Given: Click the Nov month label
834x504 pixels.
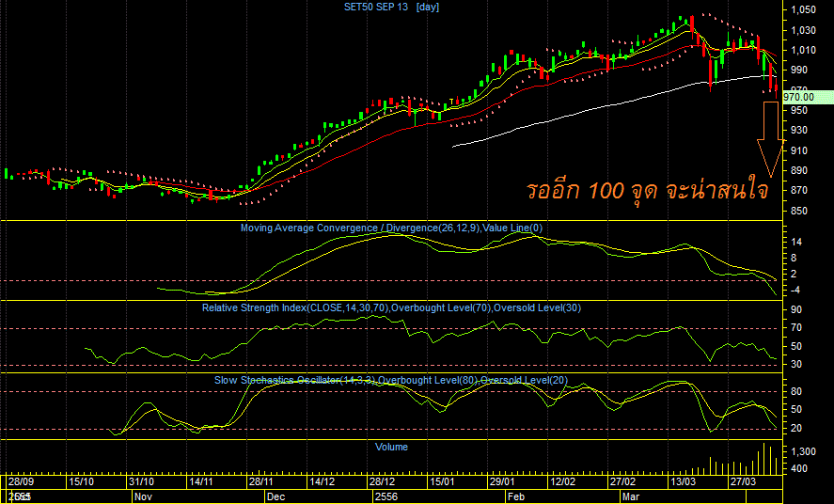Looking at the screenshot, I should (143, 497).
